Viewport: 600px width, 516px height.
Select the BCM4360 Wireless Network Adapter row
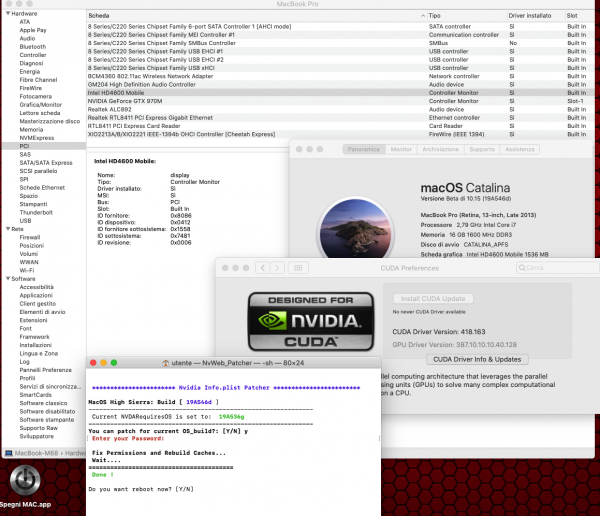[x=340, y=76]
